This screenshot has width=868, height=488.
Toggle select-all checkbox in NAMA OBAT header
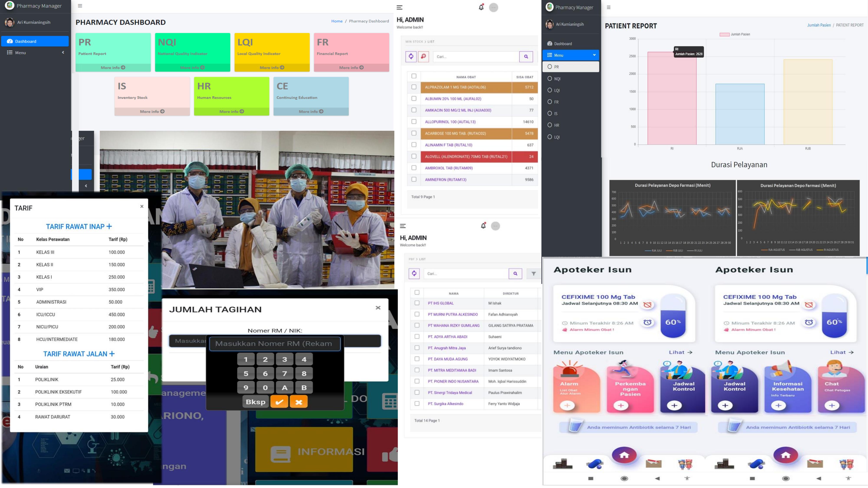(x=414, y=76)
